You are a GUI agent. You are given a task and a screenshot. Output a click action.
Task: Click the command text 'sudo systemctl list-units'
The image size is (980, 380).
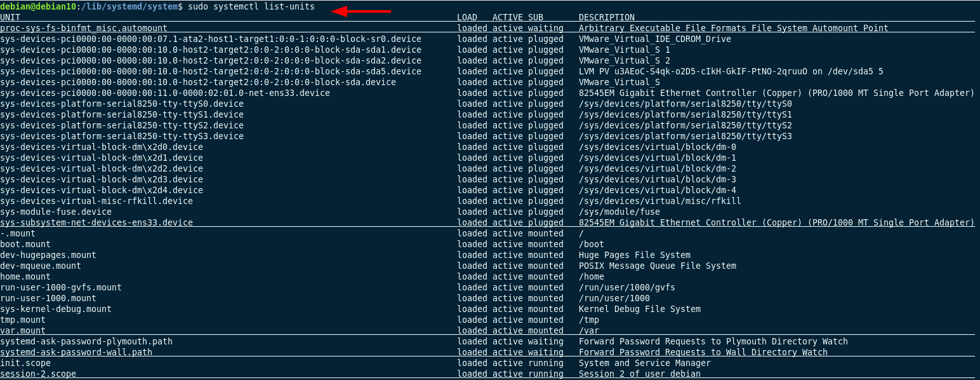pyautogui.click(x=251, y=6)
